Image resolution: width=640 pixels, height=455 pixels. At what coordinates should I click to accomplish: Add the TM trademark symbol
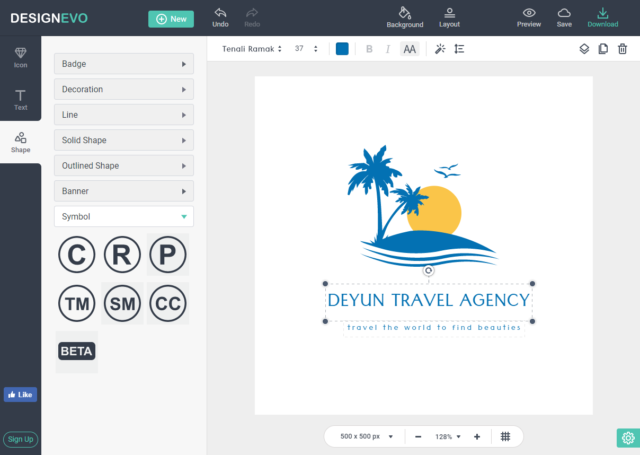point(77,304)
